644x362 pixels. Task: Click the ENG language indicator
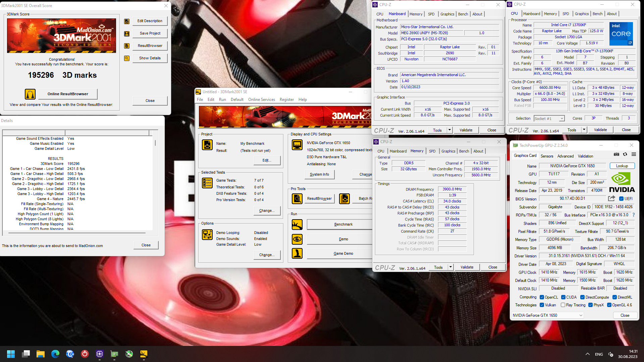point(599,354)
